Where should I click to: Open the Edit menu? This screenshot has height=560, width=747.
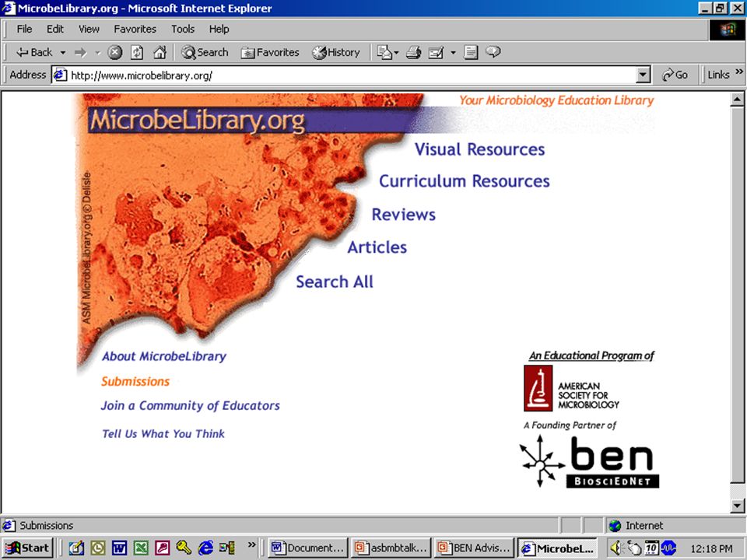(x=54, y=29)
